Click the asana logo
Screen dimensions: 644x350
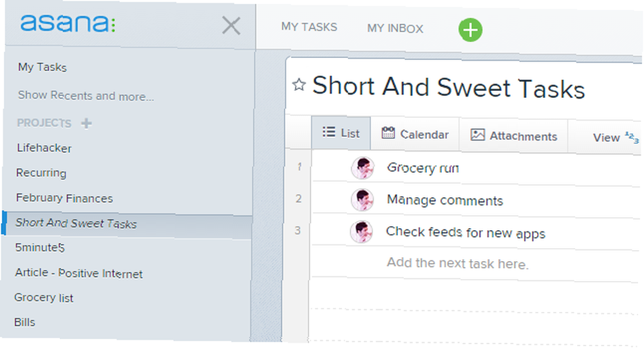tap(68, 23)
